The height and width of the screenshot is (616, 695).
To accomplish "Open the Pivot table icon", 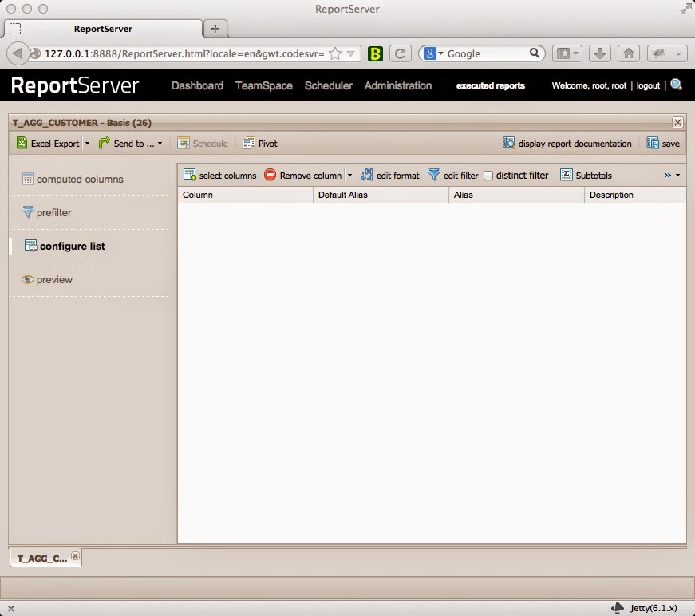I will [x=249, y=143].
